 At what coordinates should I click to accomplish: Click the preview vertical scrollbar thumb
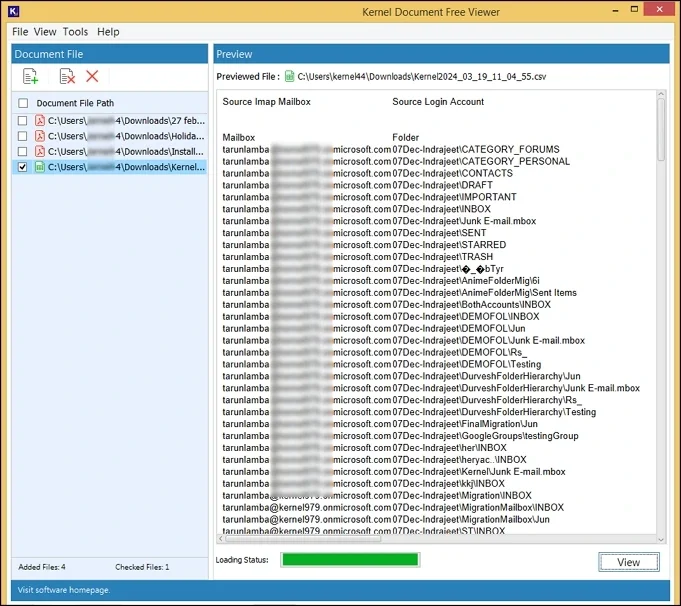click(661, 129)
